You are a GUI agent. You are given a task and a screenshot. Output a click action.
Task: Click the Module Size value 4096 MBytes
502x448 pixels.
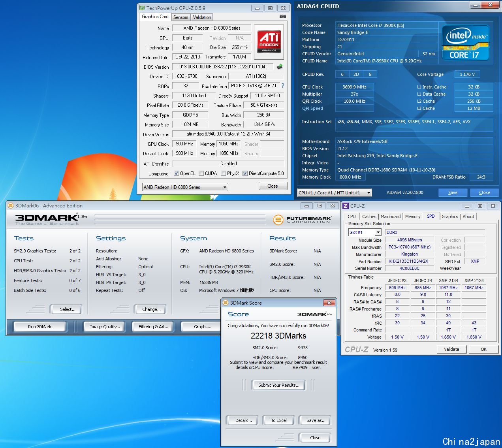tap(410, 240)
